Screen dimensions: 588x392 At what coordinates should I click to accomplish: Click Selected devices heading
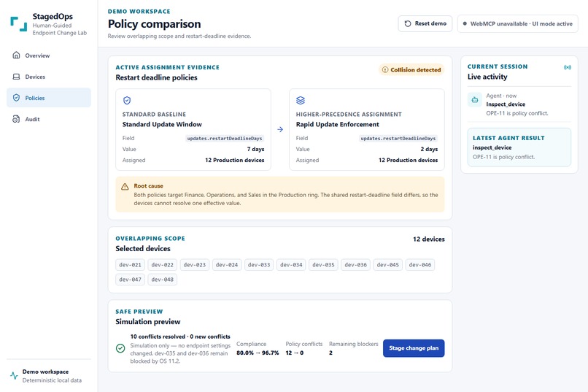point(143,249)
